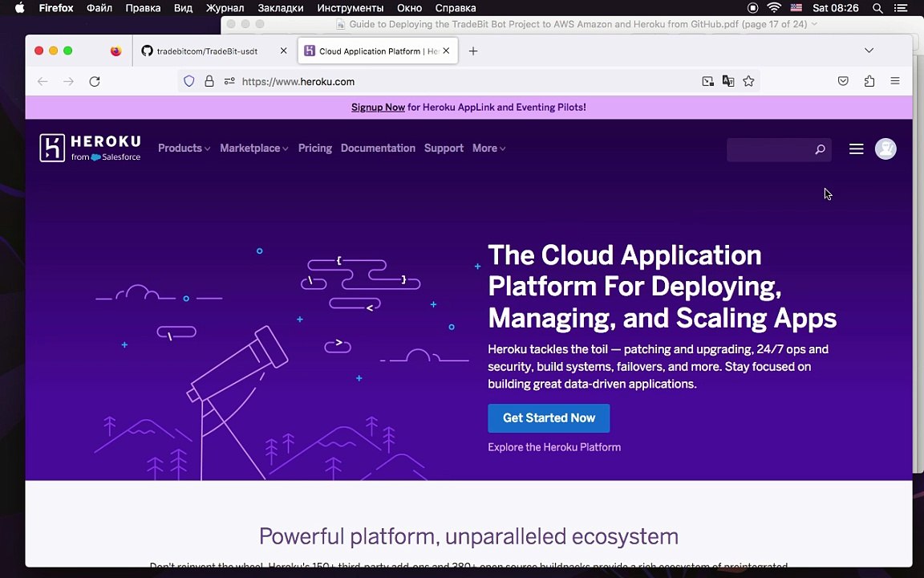Open the Закладки menu
The image size is (924, 578).
click(281, 8)
